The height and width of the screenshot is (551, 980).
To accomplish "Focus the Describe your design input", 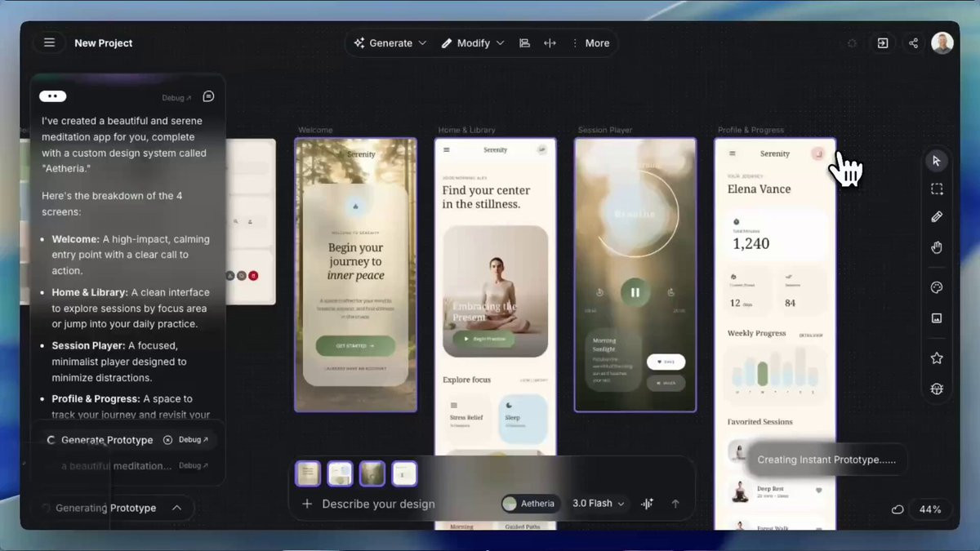I will (x=379, y=504).
